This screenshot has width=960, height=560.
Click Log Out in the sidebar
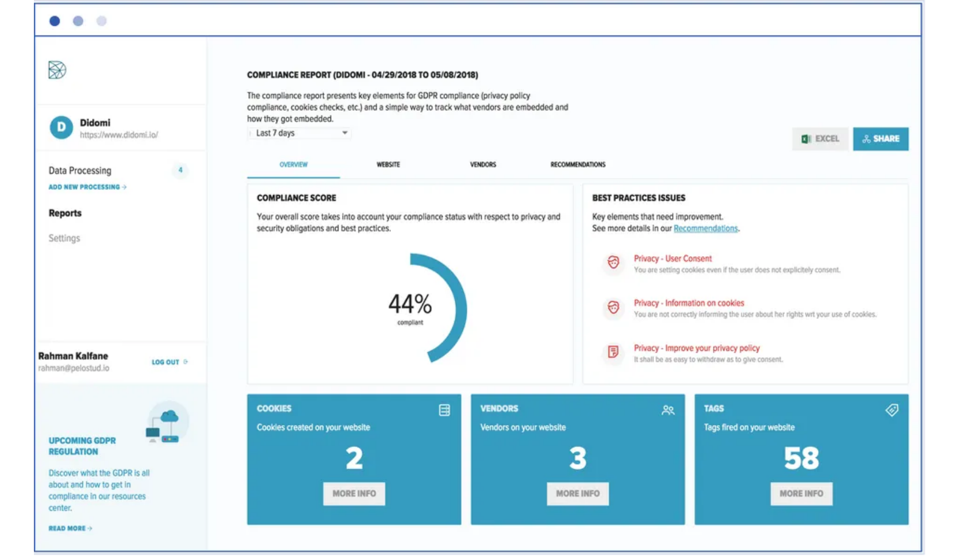click(x=170, y=362)
